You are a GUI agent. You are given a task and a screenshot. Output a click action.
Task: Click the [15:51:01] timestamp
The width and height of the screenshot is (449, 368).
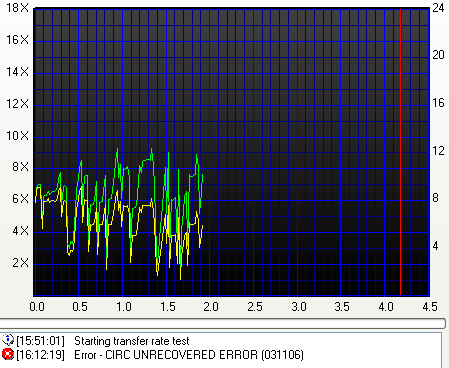pos(40,341)
